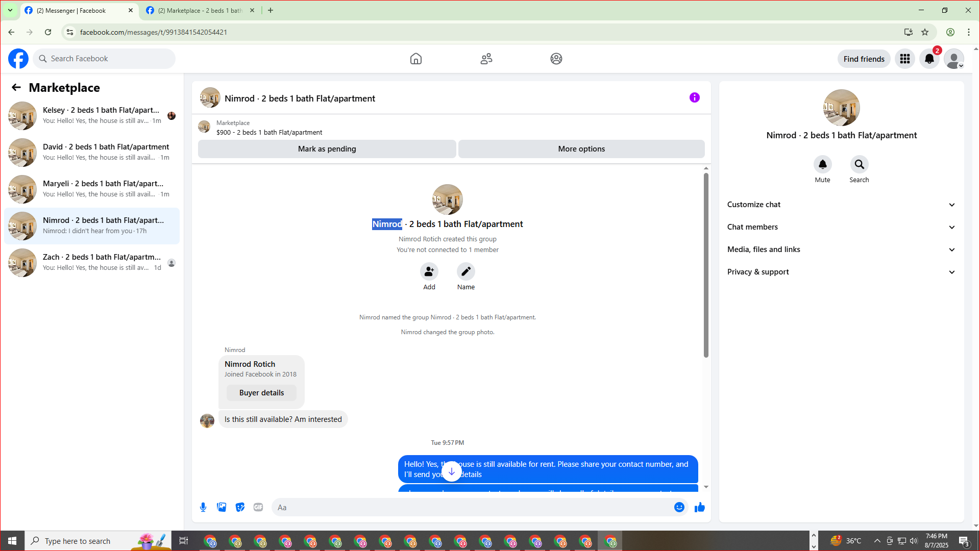Click browser back navigation arrow

[11, 32]
